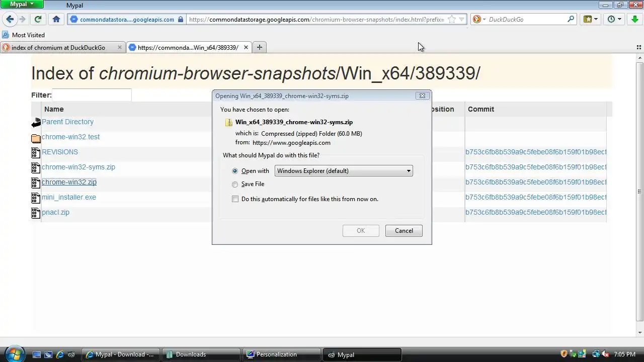Click the chrome-win32.test folder icon

36,138
